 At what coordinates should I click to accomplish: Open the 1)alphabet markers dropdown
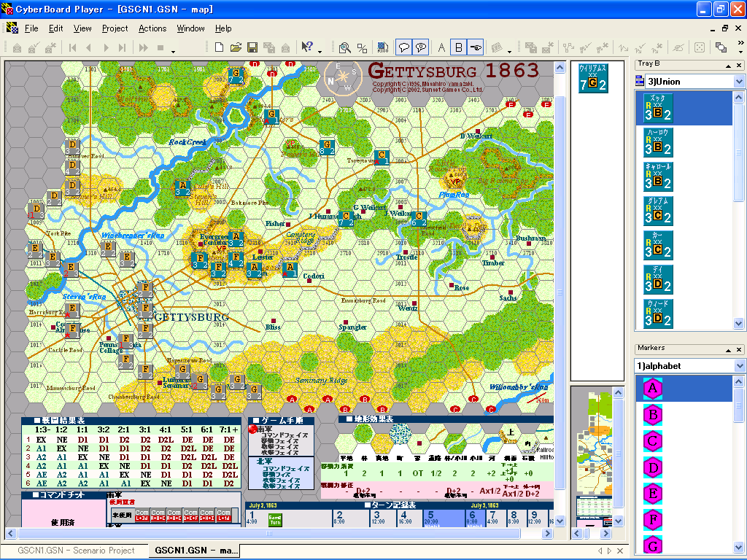[739, 366]
